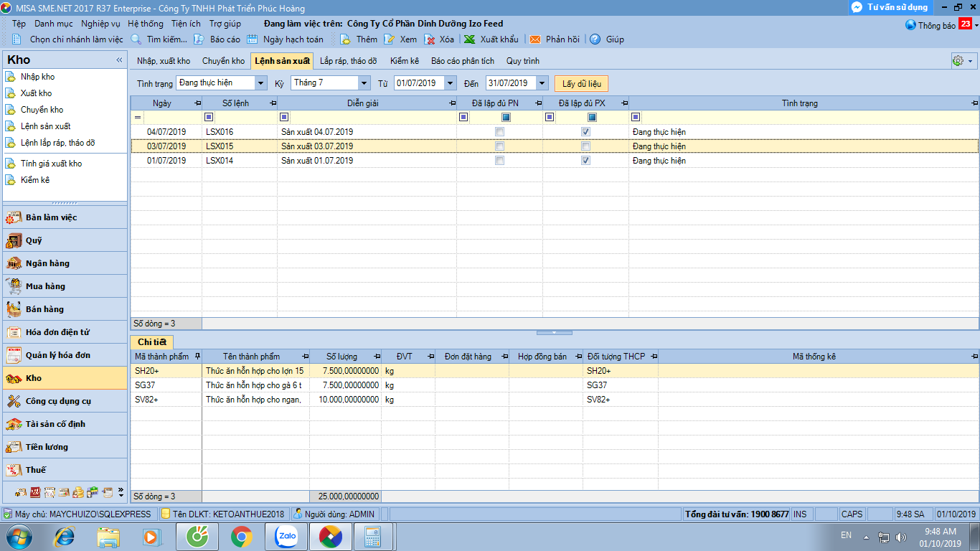
Task: Open Tìm kiếm search magnifier icon
Action: point(136,39)
